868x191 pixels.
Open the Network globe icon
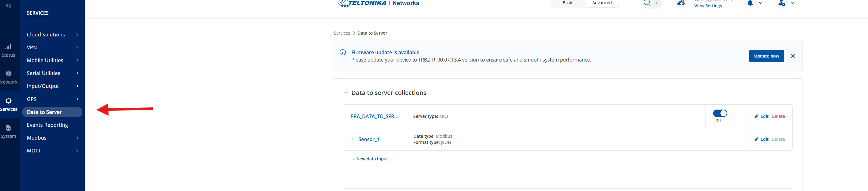point(9,73)
